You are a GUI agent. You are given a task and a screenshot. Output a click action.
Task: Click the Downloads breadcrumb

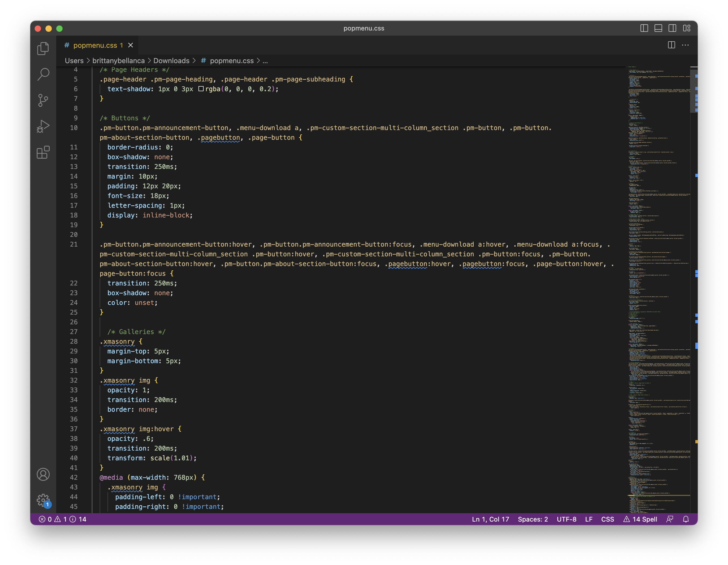pos(171,61)
